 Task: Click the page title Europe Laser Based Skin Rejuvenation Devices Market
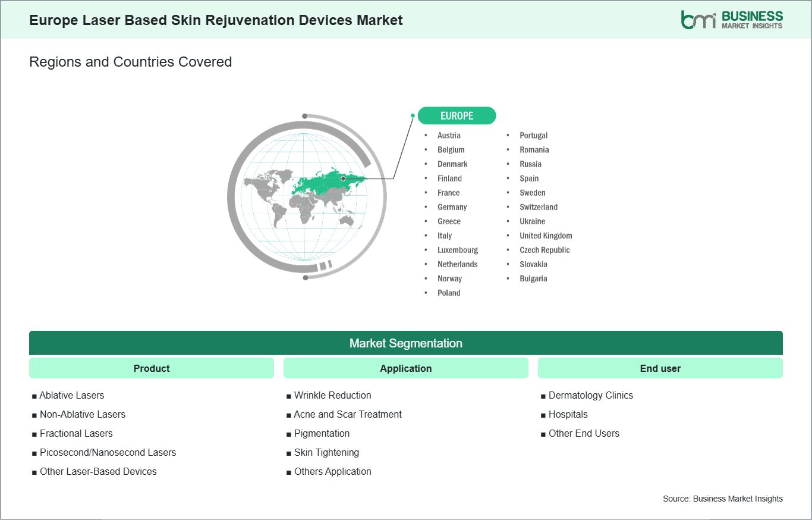coord(216,20)
